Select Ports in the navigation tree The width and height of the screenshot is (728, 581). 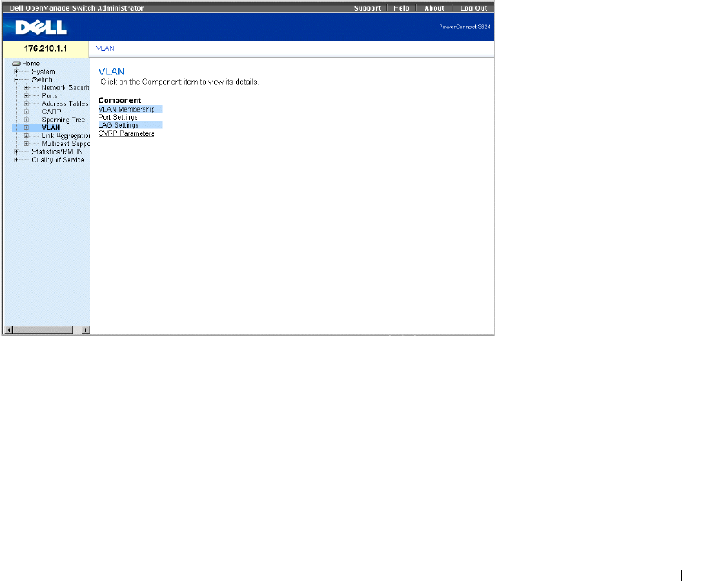coord(49,95)
